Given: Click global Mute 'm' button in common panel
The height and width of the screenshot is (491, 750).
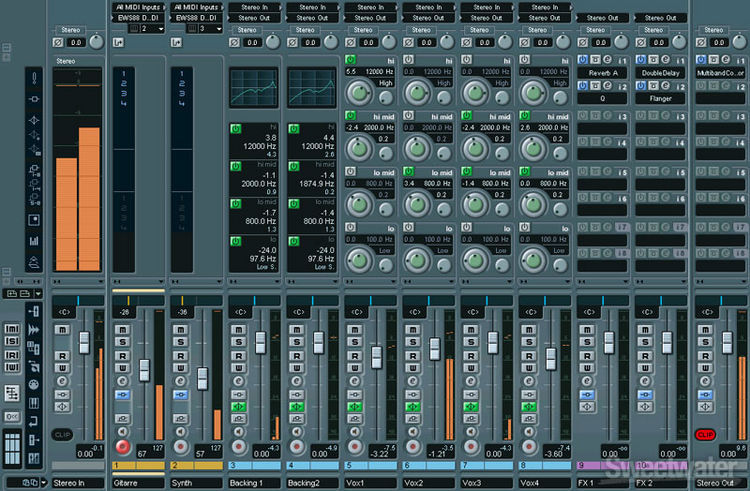Looking at the screenshot, I should (12, 329).
